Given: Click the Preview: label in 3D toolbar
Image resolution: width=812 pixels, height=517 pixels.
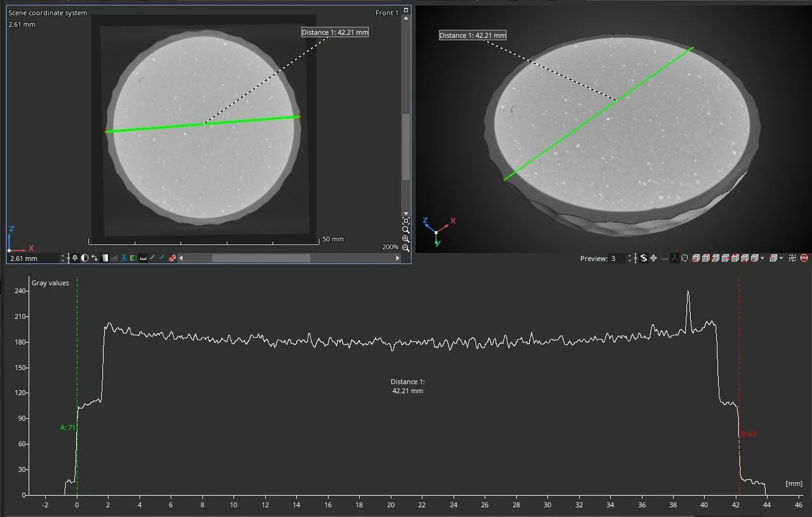Looking at the screenshot, I should point(594,258).
